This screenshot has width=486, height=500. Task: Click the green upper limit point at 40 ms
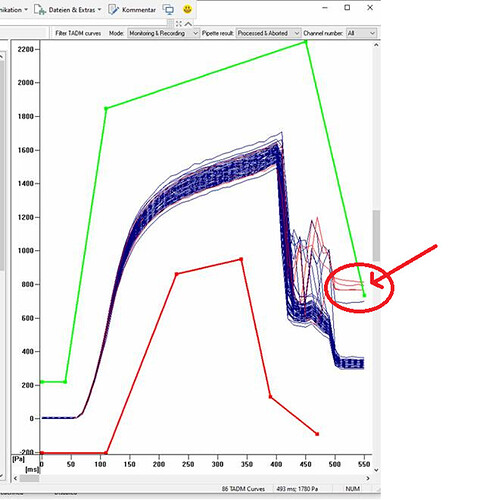pyautogui.click(x=65, y=382)
